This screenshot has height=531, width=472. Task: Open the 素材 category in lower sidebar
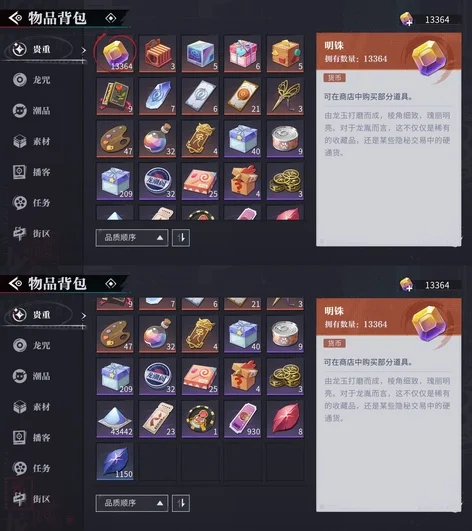coord(32,407)
